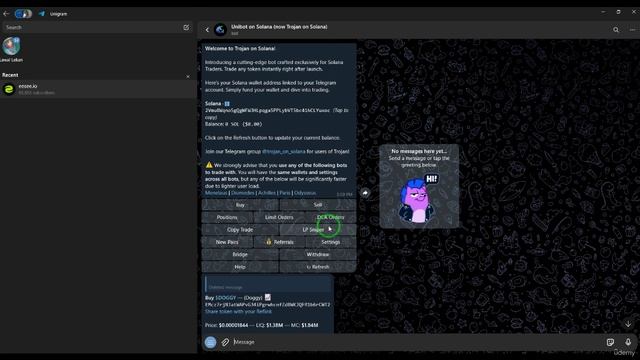Viewport: 640px width, 360px height.
Task: Click the Sell bot button
Action: click(318, 205)
